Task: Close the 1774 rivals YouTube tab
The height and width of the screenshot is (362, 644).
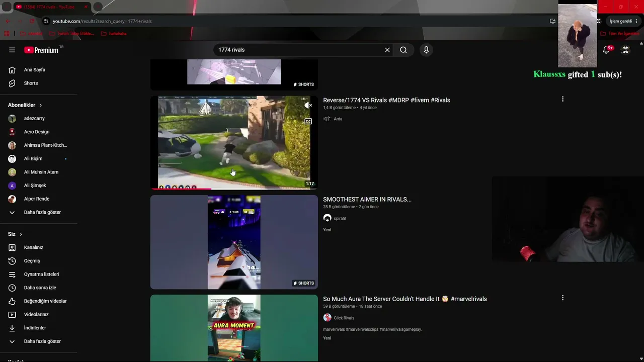Action: (86, 7)
